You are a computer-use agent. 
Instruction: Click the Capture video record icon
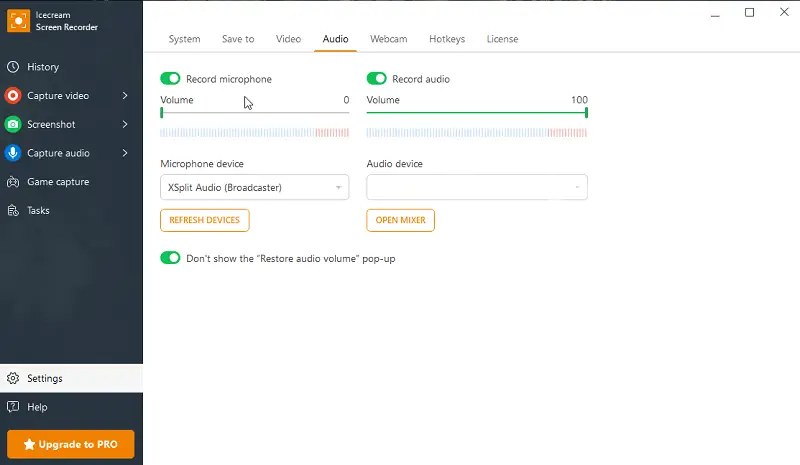13,96
